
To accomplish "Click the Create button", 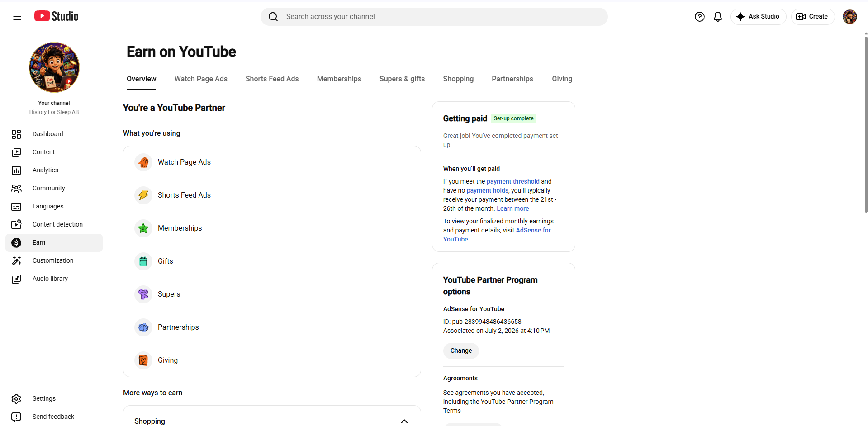I will coord(812,17).
